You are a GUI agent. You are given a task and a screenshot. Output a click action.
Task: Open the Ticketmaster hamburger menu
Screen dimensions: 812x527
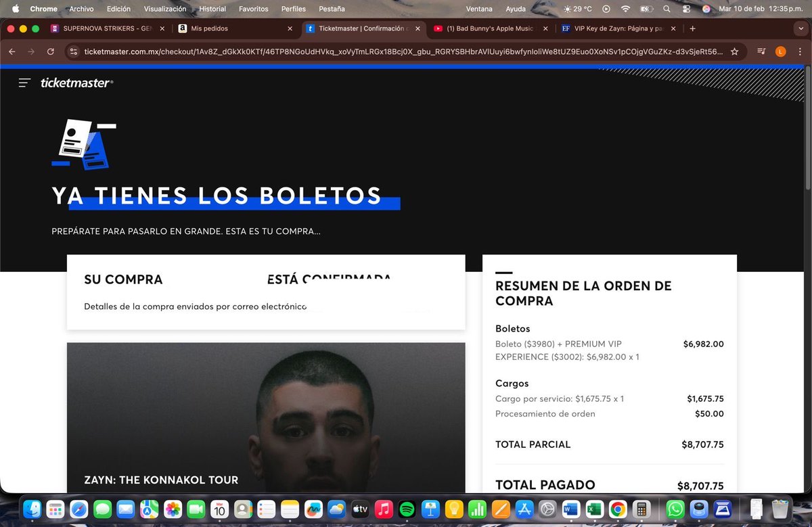click(x=24, y=83)
